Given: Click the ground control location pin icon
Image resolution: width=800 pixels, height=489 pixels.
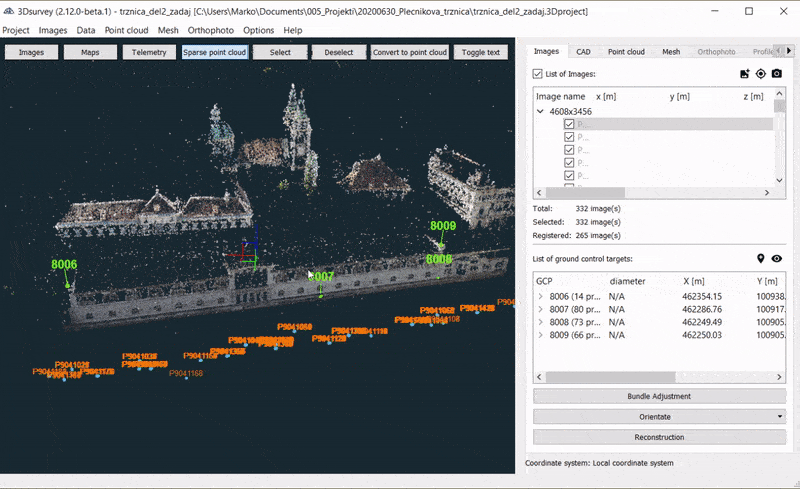Looking at the screenshot, I should tap(760, 258).
